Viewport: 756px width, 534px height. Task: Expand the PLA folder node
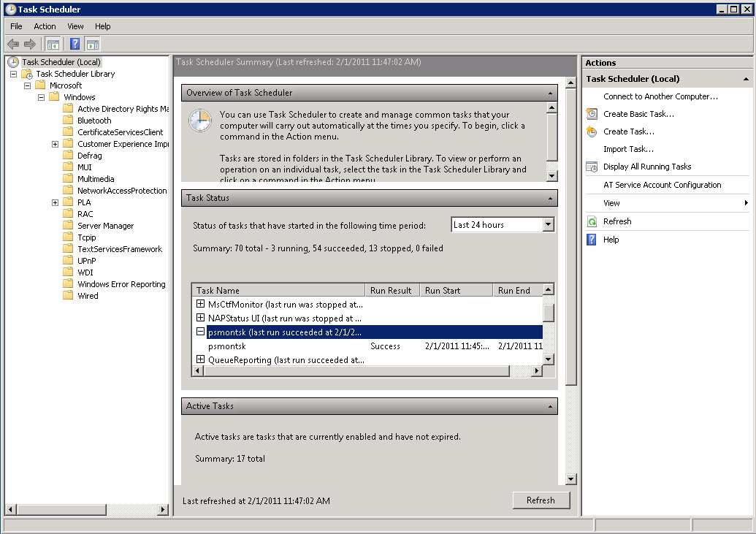pos(55,202)
